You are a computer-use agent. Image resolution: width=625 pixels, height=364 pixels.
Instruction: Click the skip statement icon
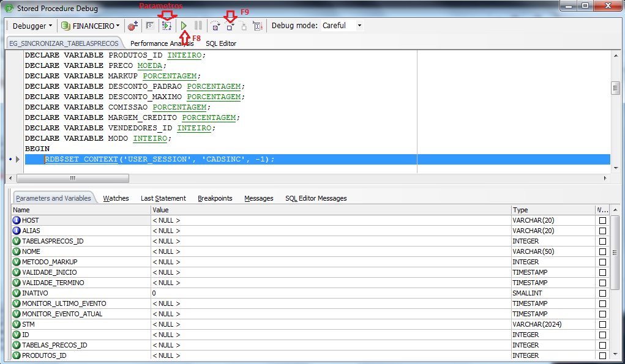[x=244, y=26]
